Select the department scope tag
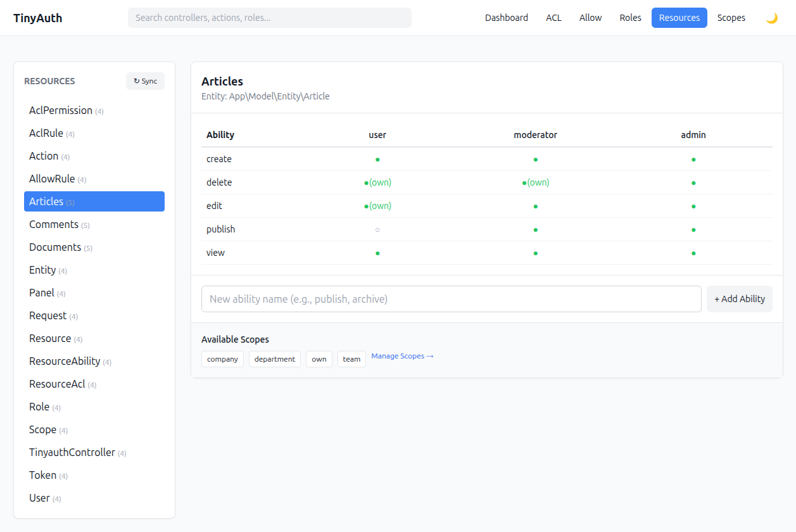Viewport: 796px width, 532px height. point(275,359)
